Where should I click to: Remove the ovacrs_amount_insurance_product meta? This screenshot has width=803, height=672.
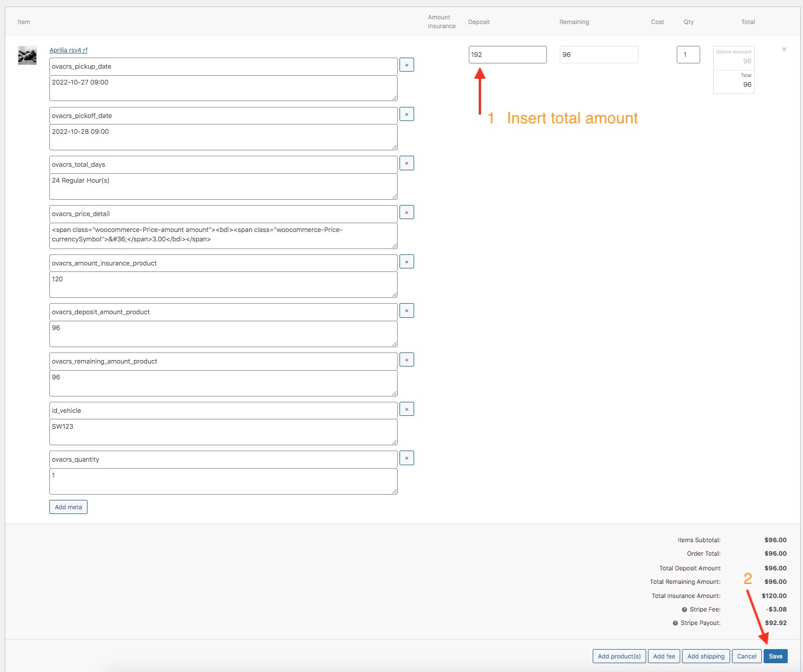[x=406, y=262]
